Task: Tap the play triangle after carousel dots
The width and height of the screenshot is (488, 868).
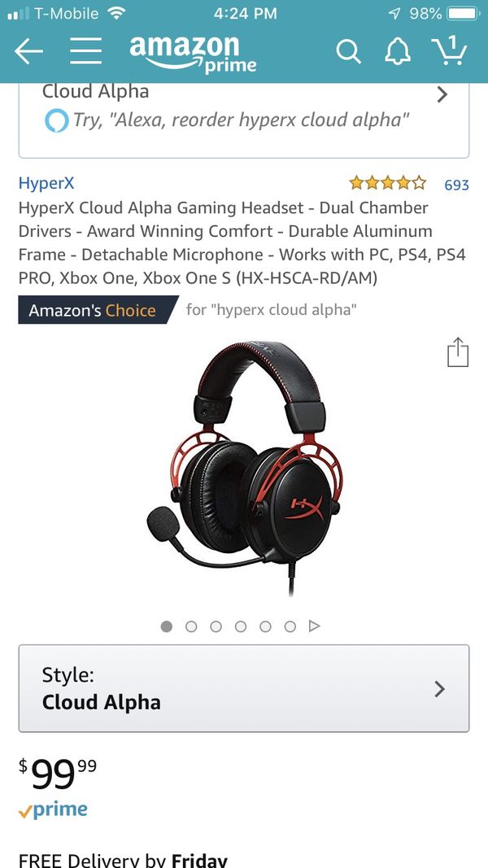Action: click(x=314, y=626)
